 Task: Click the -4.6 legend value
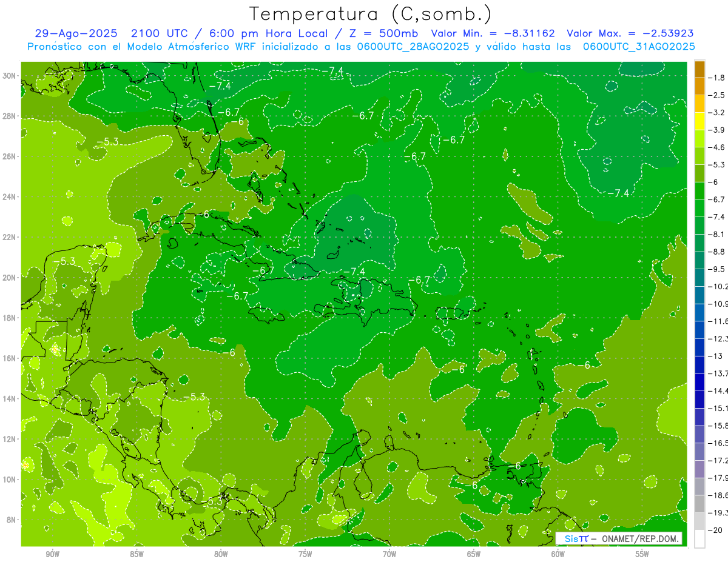click(x=717, y=147)
